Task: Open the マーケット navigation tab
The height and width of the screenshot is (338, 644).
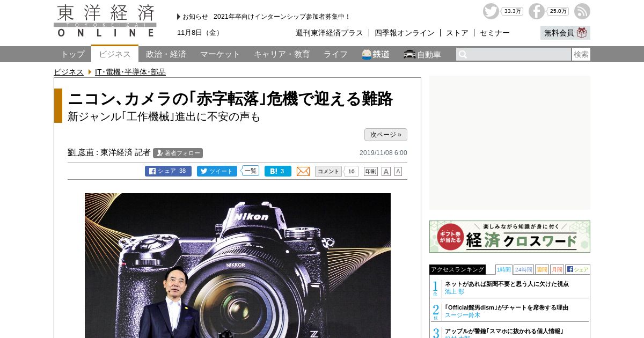Action: [x=220, y=54]
